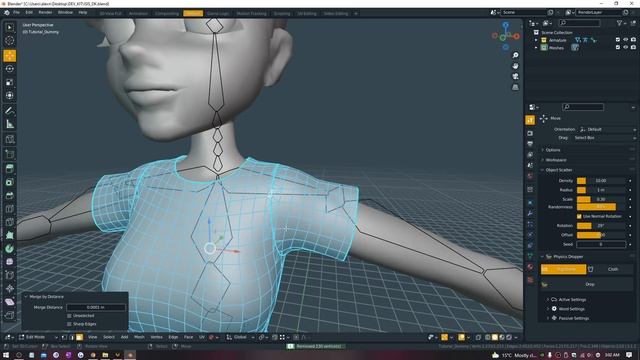This screenshot has width=640, height=360.
Task: Toggle camera view with the camera icon
Action: pyautogui.click(x=515, y=76)
